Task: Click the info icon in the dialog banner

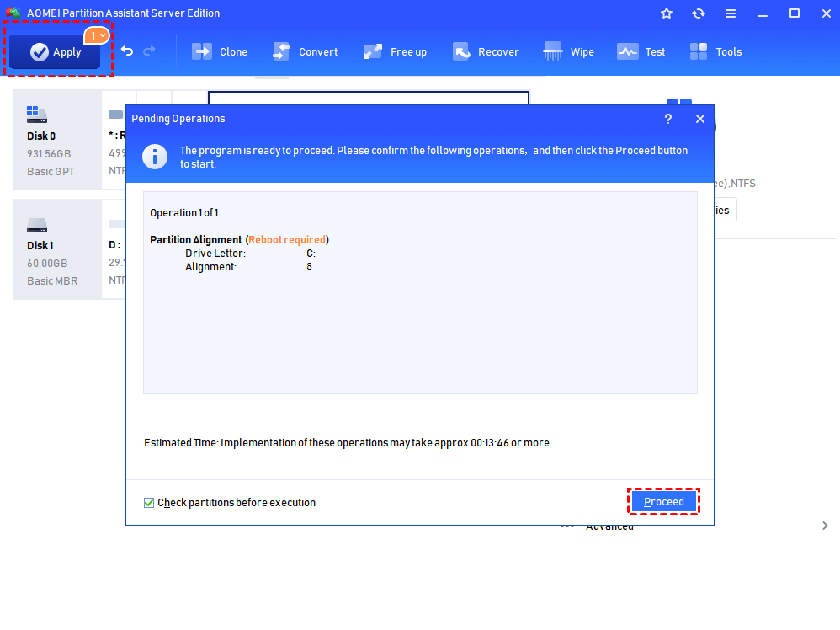Action: [155, 157]
